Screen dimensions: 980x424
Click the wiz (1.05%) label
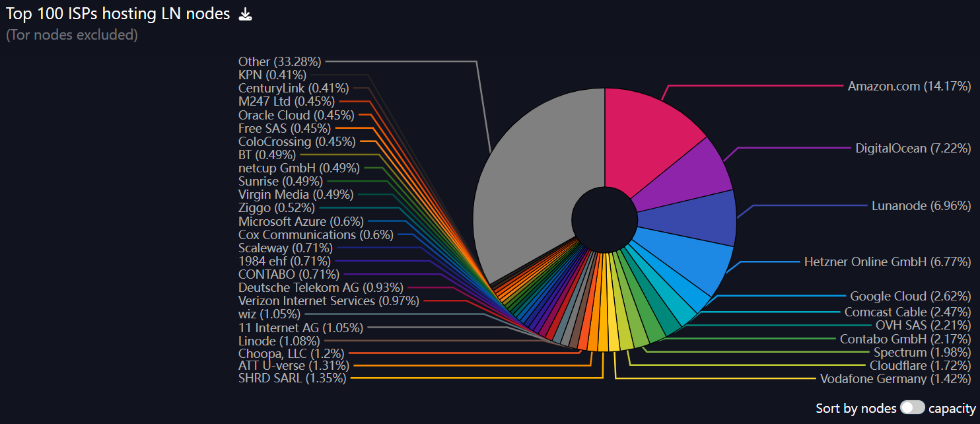269,314
